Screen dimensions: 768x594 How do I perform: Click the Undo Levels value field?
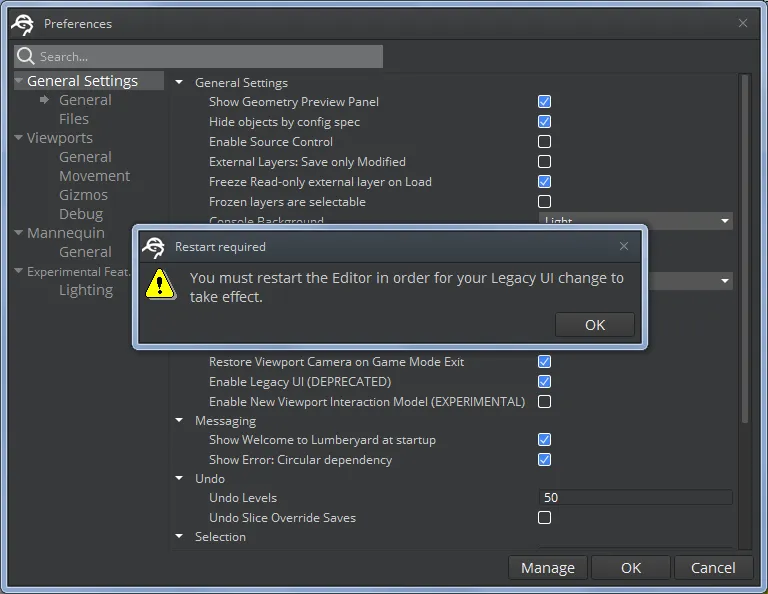point(636,498)
